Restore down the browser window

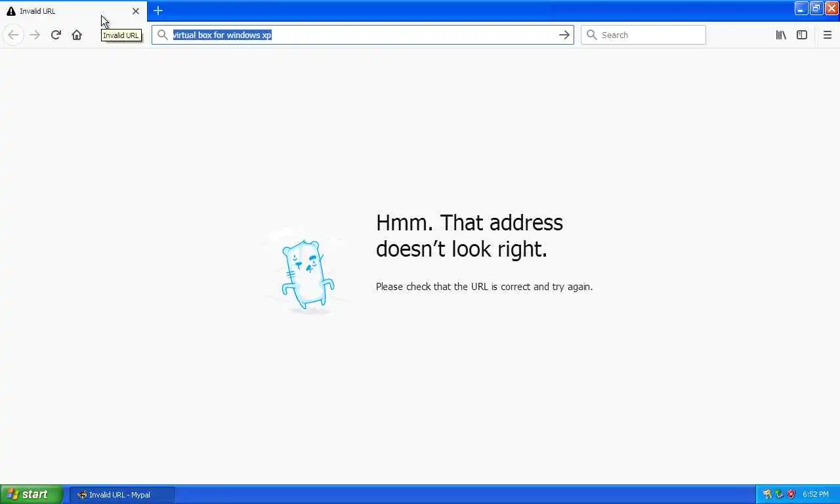click(816, 9)
